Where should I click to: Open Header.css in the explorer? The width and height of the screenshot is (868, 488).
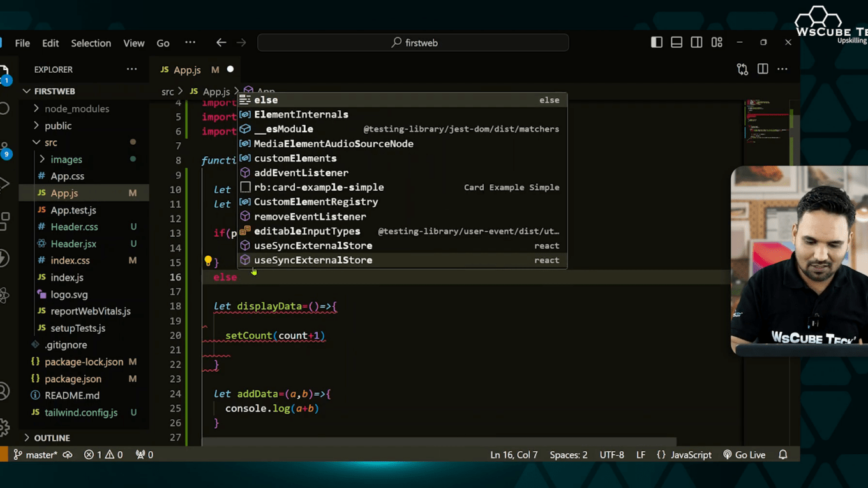(x=75, y=227)
